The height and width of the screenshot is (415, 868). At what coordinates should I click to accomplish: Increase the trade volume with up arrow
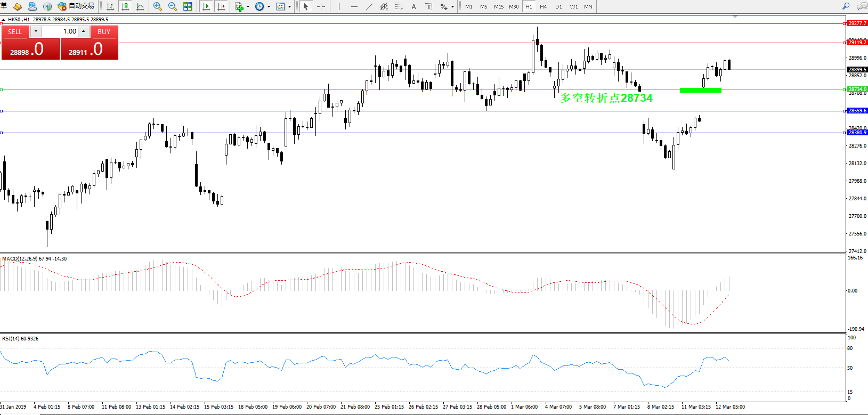click(84, 31)
